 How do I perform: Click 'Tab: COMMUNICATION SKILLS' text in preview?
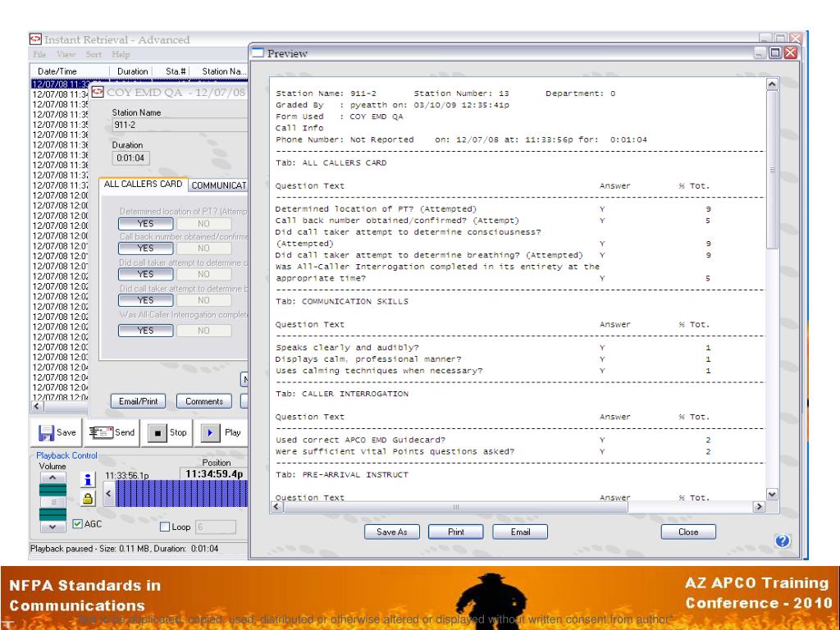coord(342,302)
